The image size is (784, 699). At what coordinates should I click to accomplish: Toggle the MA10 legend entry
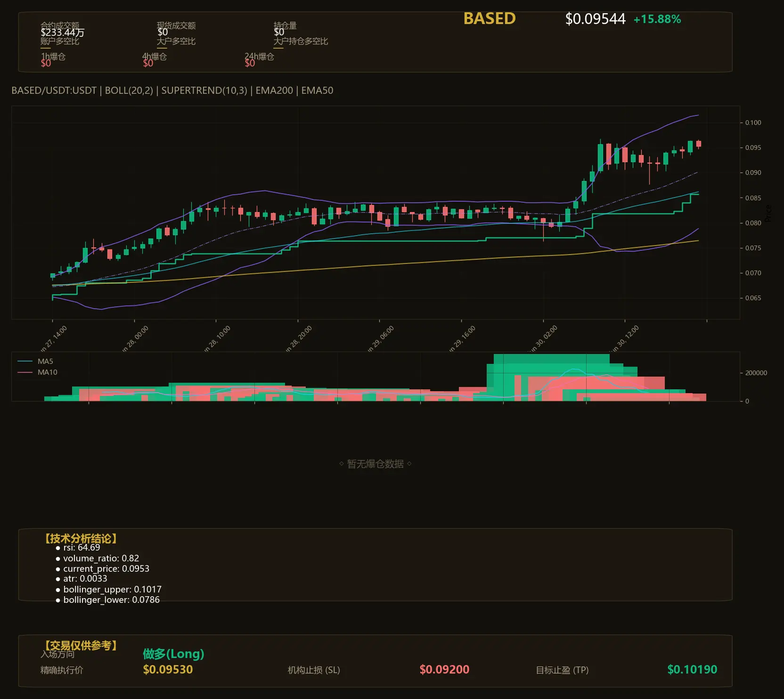(x=37, y=372)
